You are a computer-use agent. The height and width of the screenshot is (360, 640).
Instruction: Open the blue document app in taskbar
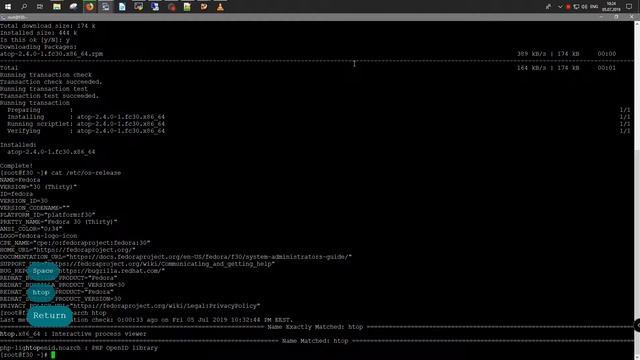122,7
